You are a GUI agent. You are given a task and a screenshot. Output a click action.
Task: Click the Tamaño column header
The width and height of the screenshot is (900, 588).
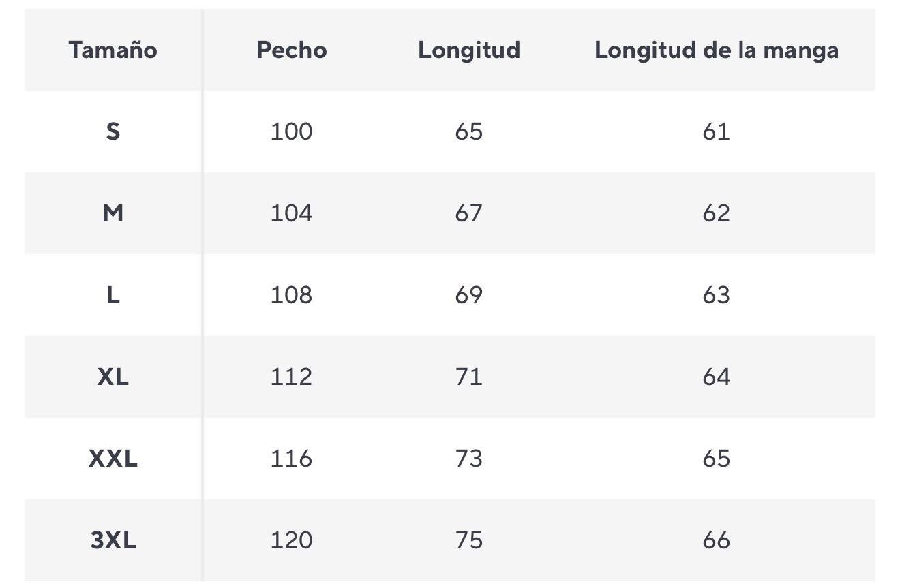point(112,50)
